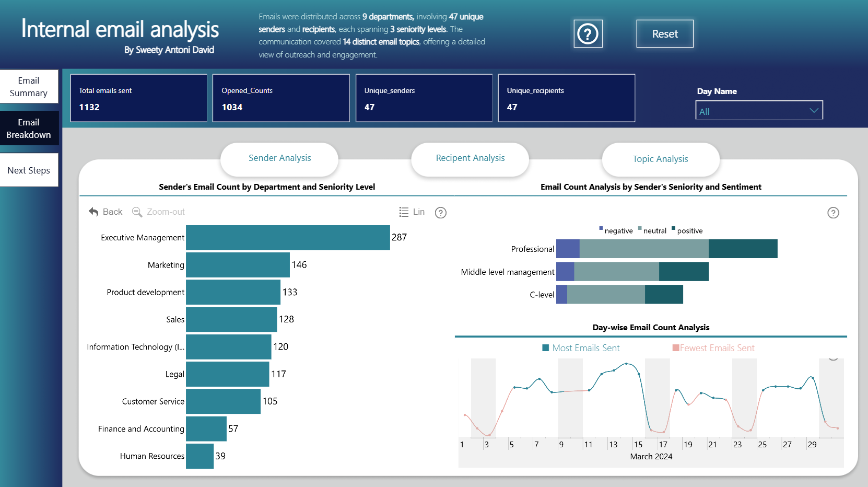The height and width of the screenshot is (487, 868).
Task: Click the 146 value label
Action: coord(299,265)
